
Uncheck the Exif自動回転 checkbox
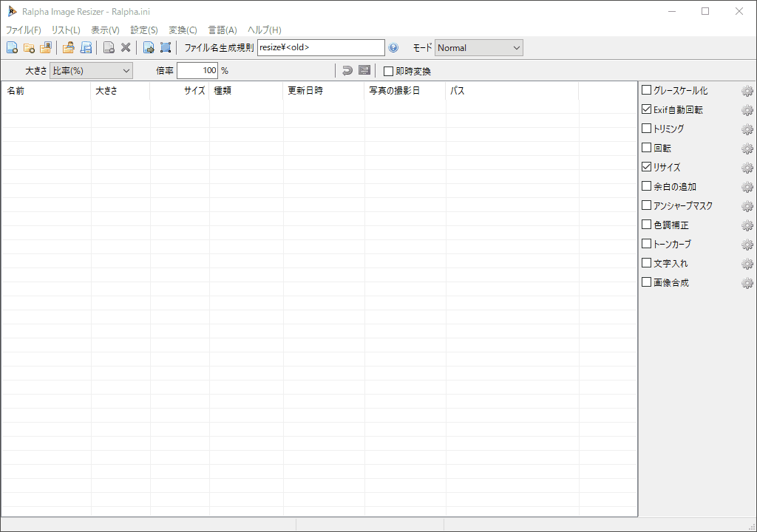647,109
